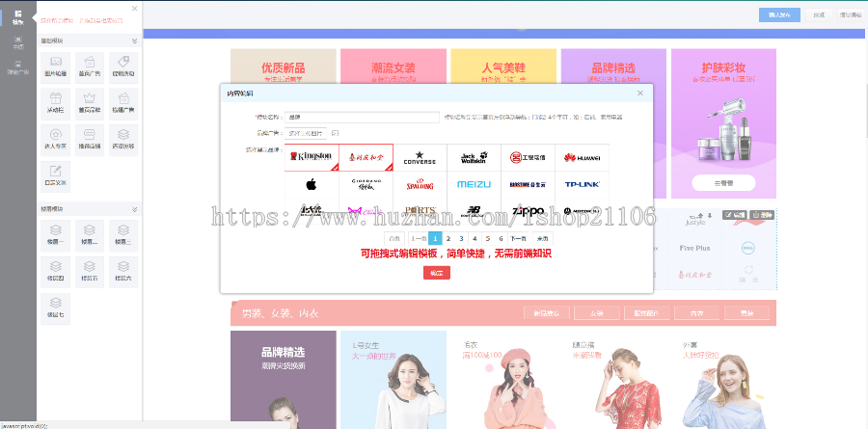Select the TP-LINK brand logo
The height and width of the screenshot is (429, 868).
(x=582, y=184)
